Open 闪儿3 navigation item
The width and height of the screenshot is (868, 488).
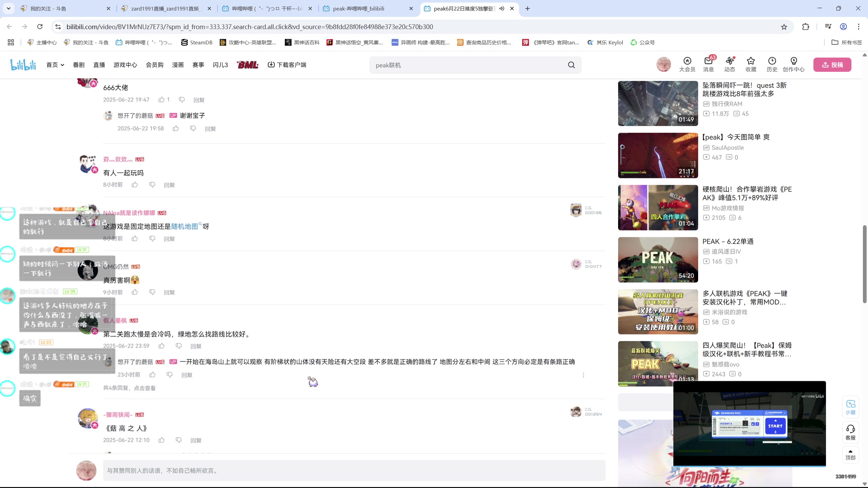220,65
